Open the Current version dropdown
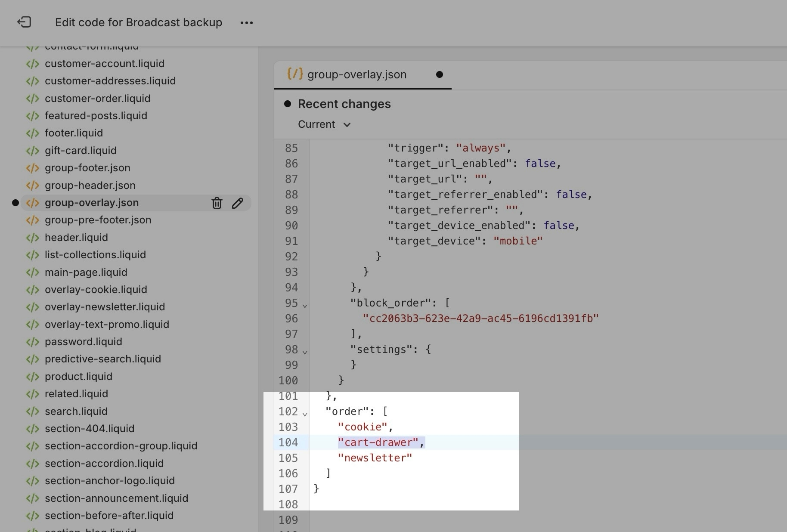The image size is (787, 532). (x=324, y=124)
